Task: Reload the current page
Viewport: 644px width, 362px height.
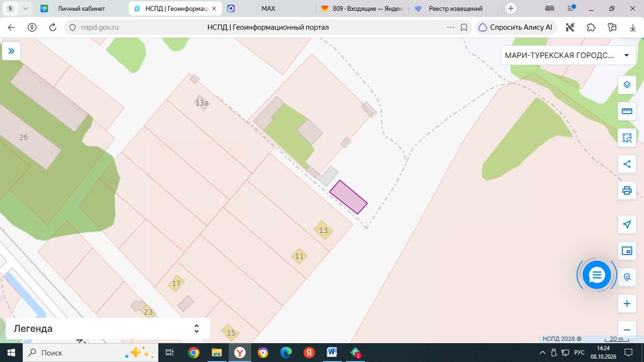Action: tap(53, 27)
